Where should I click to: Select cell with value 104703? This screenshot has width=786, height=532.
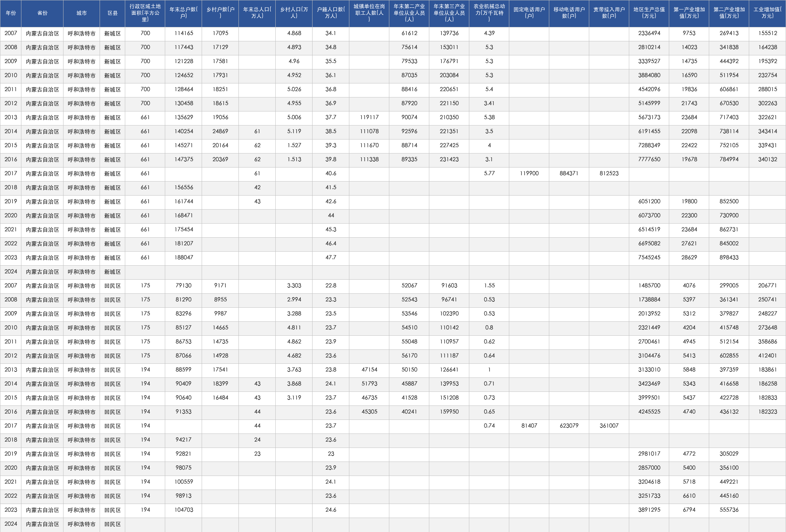click(x=183, y=510)
